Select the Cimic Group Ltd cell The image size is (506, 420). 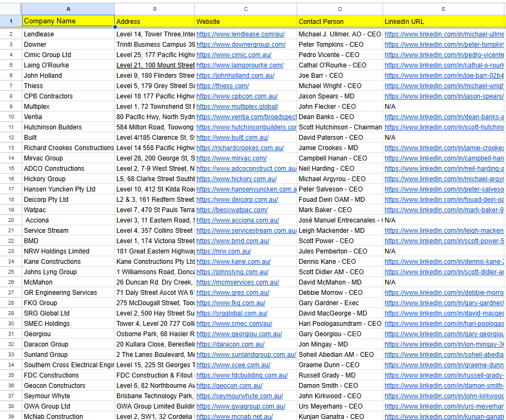tap(68, 55)
